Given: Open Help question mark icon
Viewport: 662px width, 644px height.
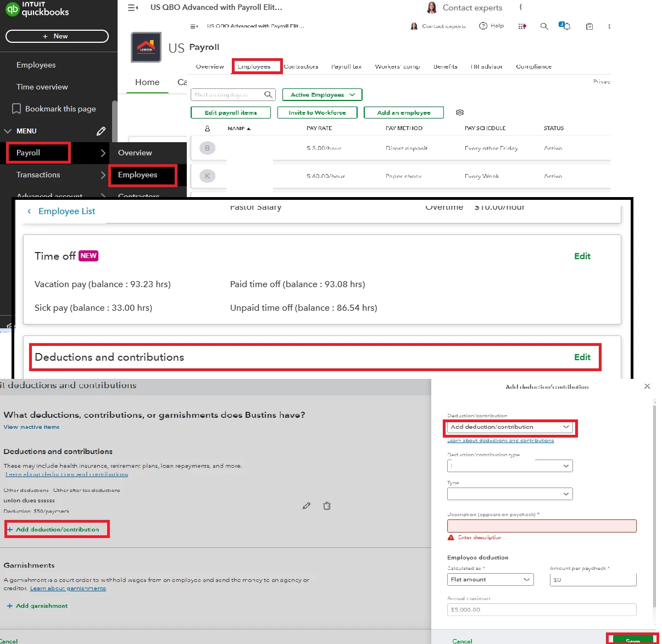Looking at the screenshot, I should 483,26.
